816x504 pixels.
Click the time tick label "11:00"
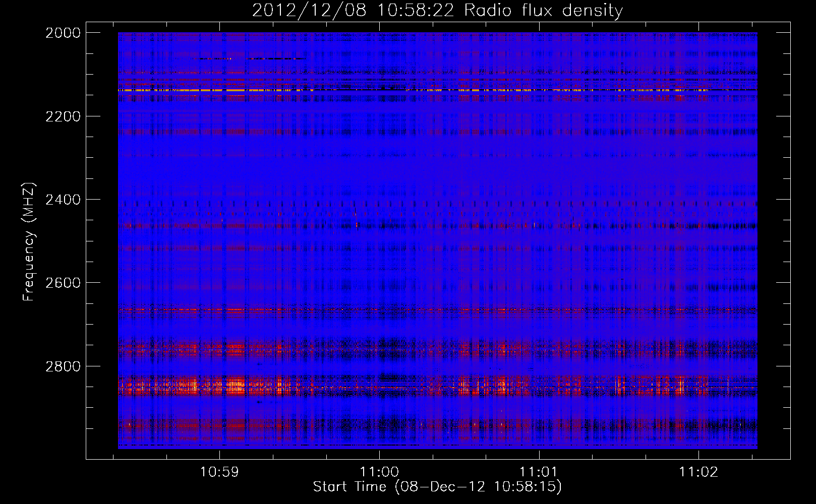pos(379,472)
